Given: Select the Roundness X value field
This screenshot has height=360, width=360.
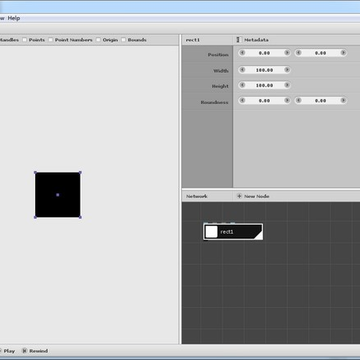Looking at the screenshot, I should 264,100.
